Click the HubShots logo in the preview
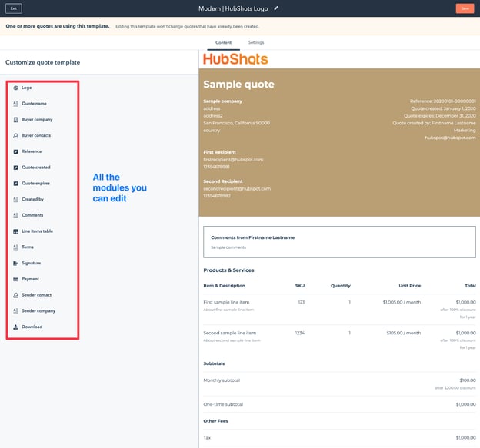The height and width of the screenshot is (448, 480). (235, 59)
